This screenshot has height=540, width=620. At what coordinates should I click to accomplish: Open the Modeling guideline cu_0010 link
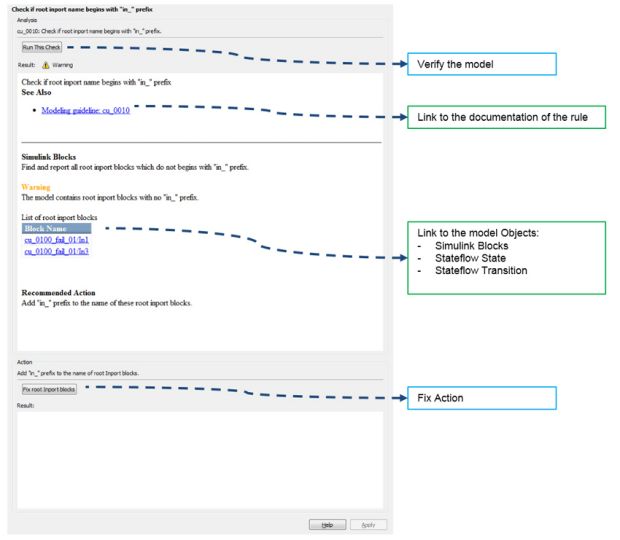click(x=85, y=110)
